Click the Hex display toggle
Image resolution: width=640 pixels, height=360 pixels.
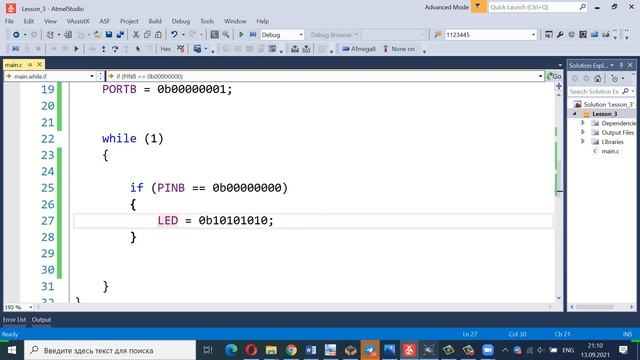click(165, 49)
